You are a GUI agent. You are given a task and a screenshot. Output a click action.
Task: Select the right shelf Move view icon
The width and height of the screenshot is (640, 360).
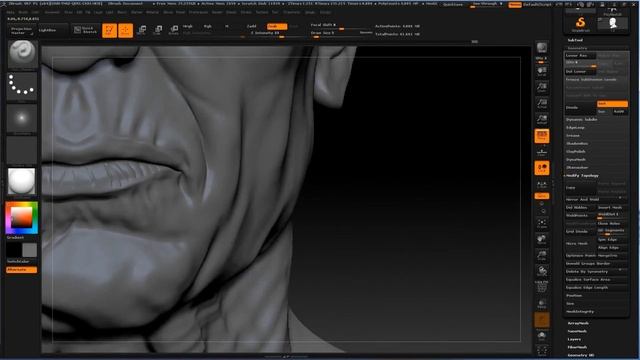tap(542, 240)
